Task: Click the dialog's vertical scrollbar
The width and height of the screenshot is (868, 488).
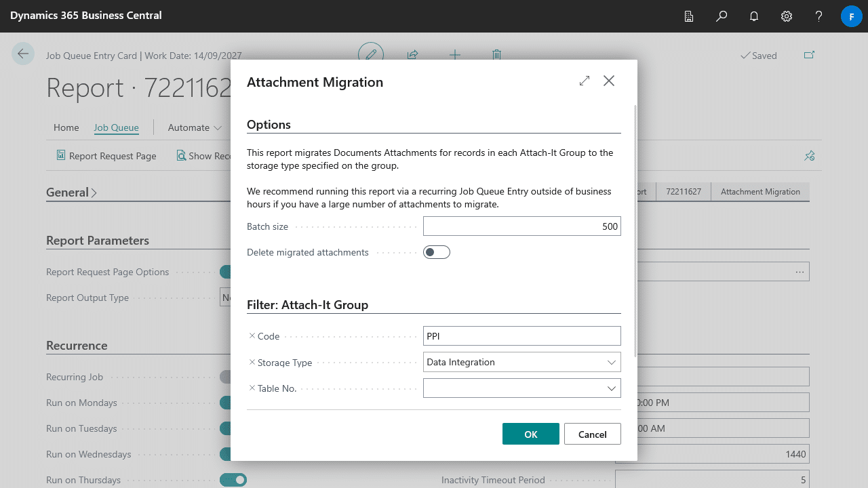Action: [635, 230]
